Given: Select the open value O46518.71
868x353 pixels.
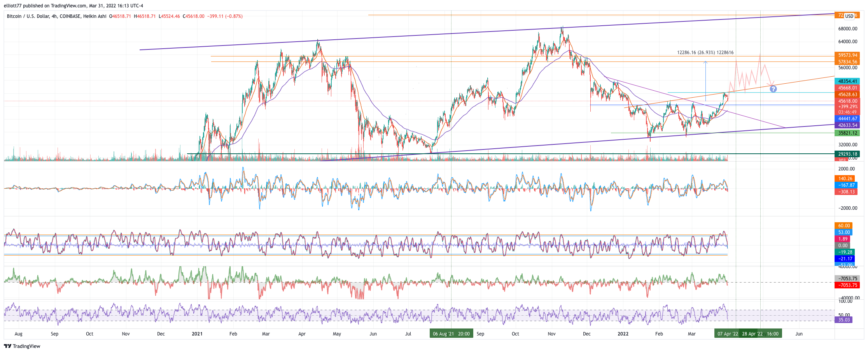Looking at the screenshot, I should [x=120, y=16].
